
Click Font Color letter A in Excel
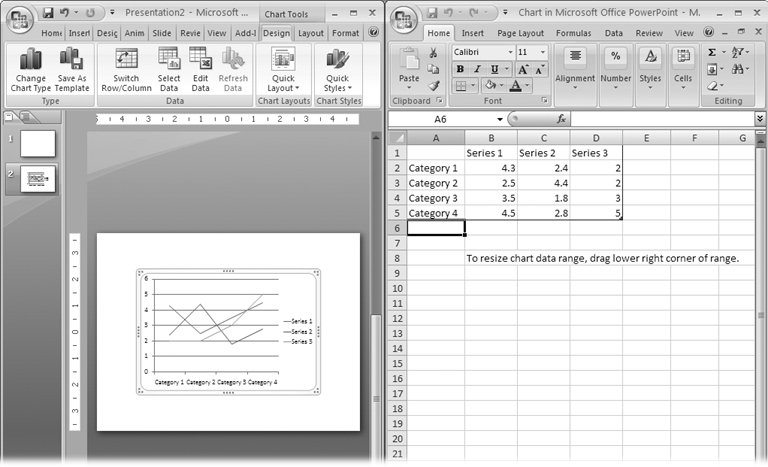point(515,86)
